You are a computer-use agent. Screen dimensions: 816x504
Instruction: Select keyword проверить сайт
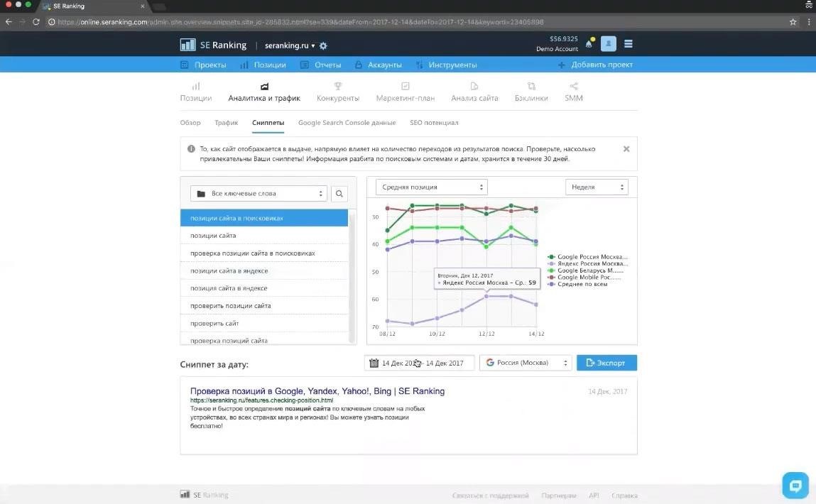coord(264,324)
